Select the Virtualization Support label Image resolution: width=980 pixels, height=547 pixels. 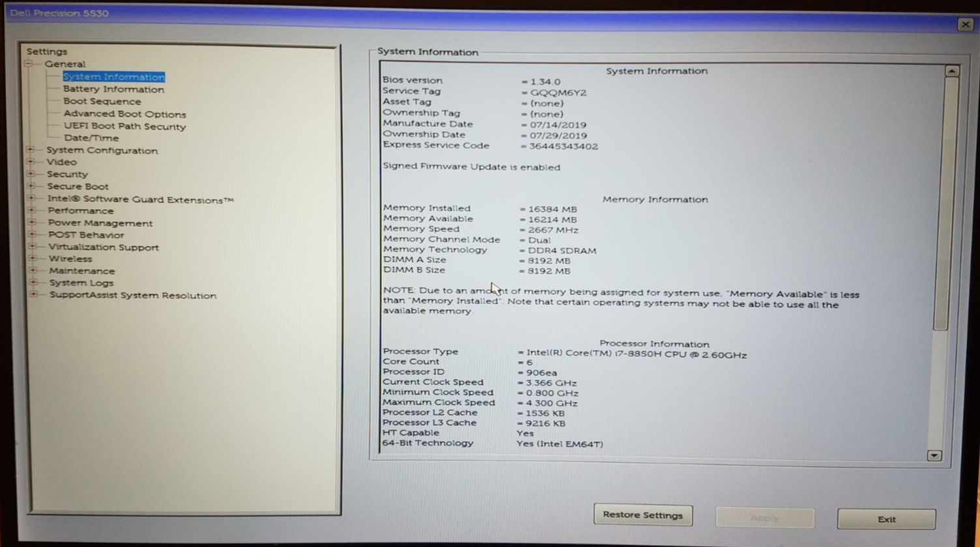tap(103, 247)
